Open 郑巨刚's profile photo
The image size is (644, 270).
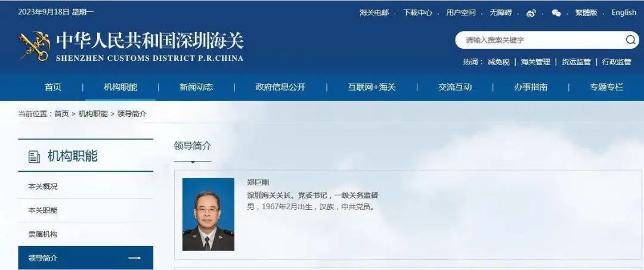[208, 214]
